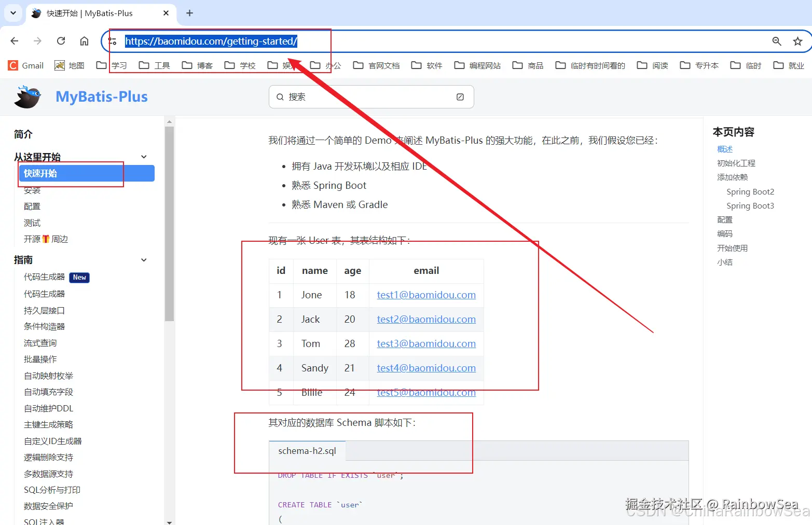The image size is (812, 525).
Task: Focus the 搜索 search box
Action: point(371,97)
